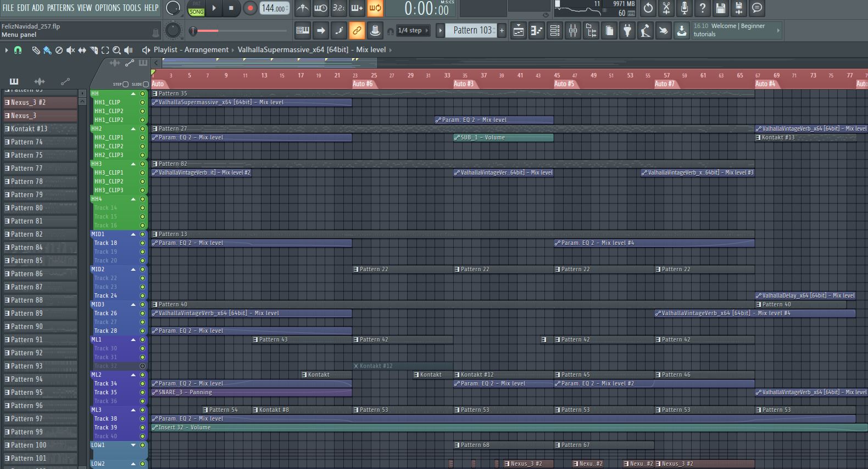Viewport: 868px width, 469px height.
Task: Open the Mixer icon
Action: tap(573, 31)
